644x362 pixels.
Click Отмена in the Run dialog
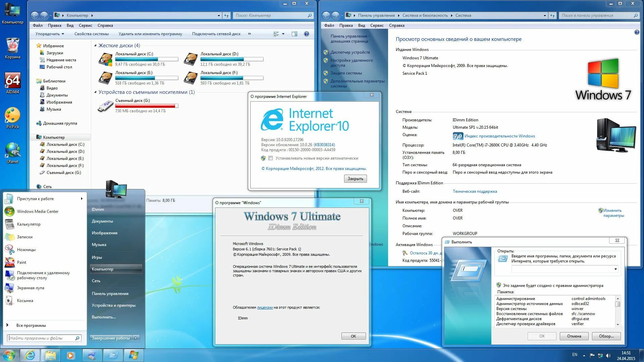pyautogui.click(x=574, y=336)
